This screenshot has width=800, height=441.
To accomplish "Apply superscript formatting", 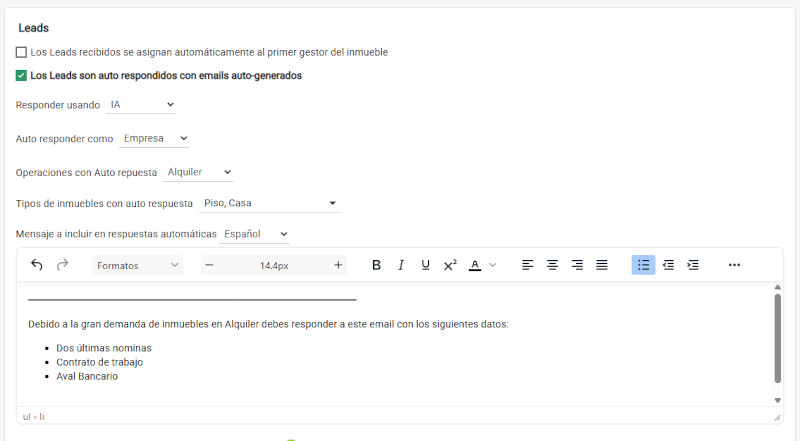I will click(x=450, y=265).
